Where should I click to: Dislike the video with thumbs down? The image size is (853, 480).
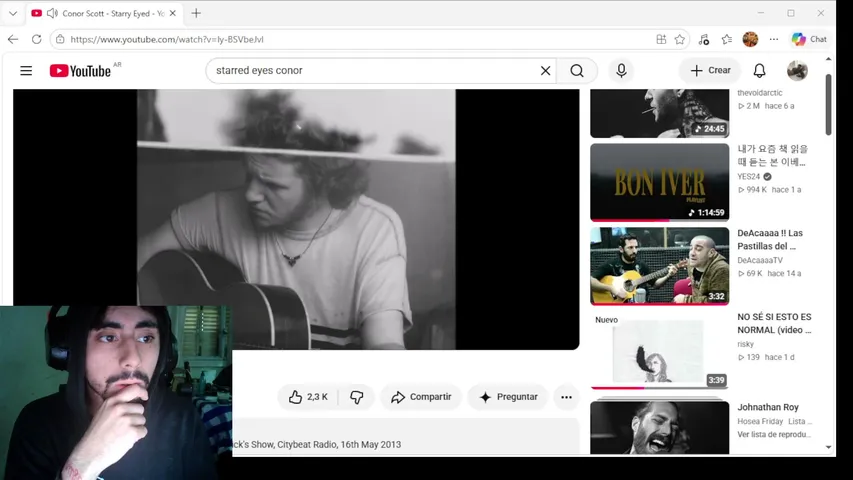tap(356, 397)
